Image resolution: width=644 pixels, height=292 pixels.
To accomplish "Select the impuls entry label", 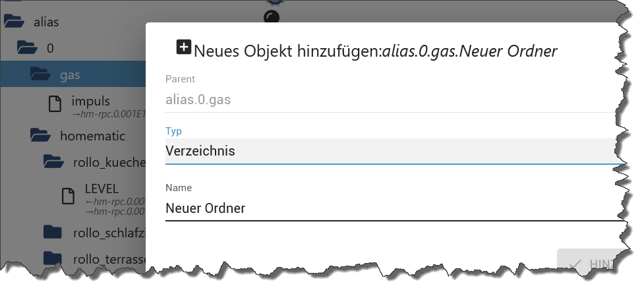I will (91, 101).
